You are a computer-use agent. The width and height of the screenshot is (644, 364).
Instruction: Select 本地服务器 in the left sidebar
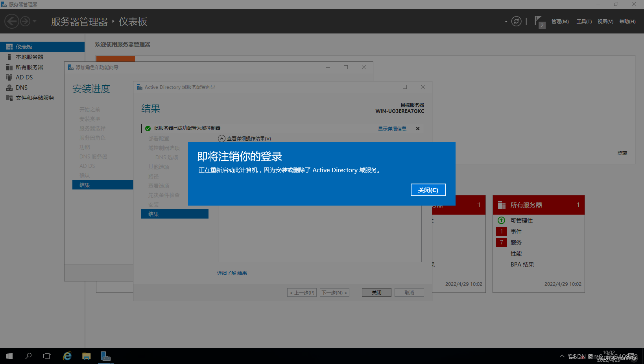[x=42, y=57]
